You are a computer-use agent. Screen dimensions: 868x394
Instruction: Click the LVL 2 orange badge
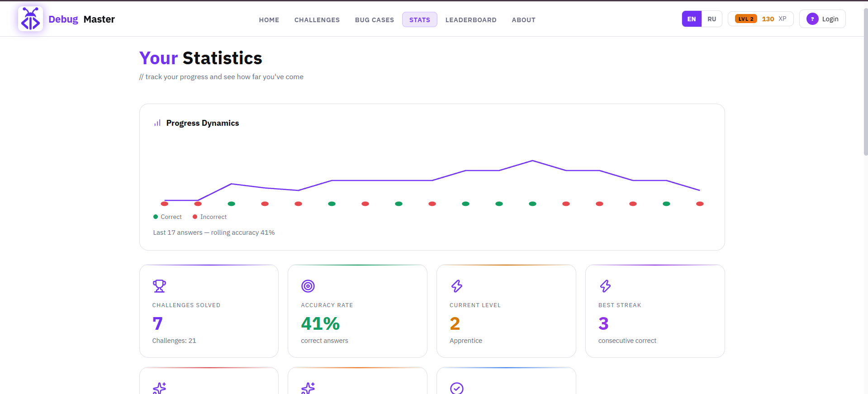[746, 19]
